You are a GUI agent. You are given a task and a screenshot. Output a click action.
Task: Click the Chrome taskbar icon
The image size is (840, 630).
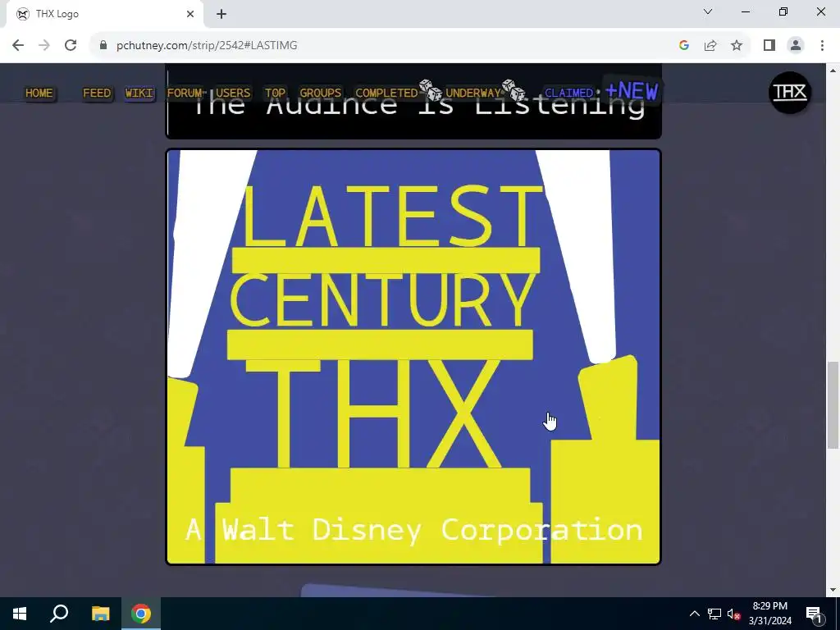tap(141, 614)
